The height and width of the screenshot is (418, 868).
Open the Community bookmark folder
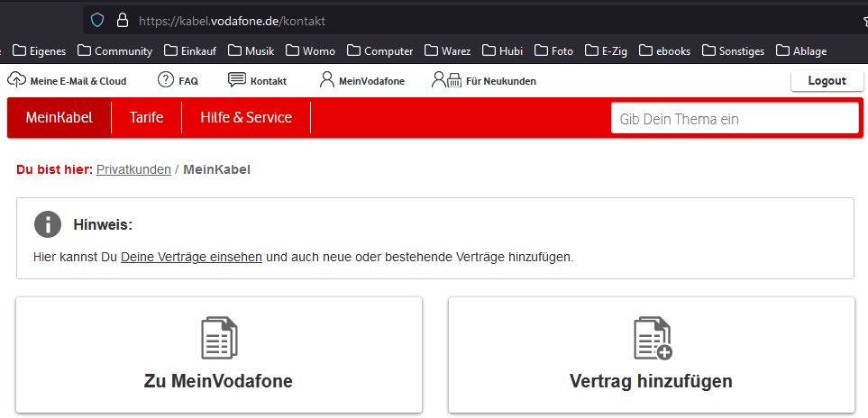coord(114,50)
